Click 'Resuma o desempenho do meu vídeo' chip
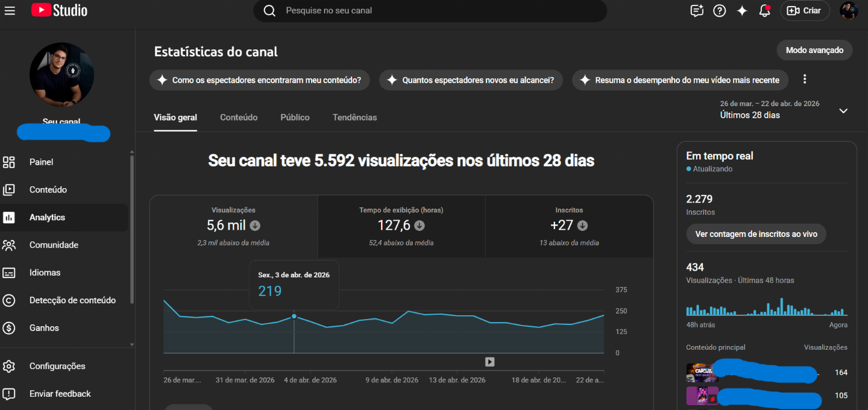 680,80
